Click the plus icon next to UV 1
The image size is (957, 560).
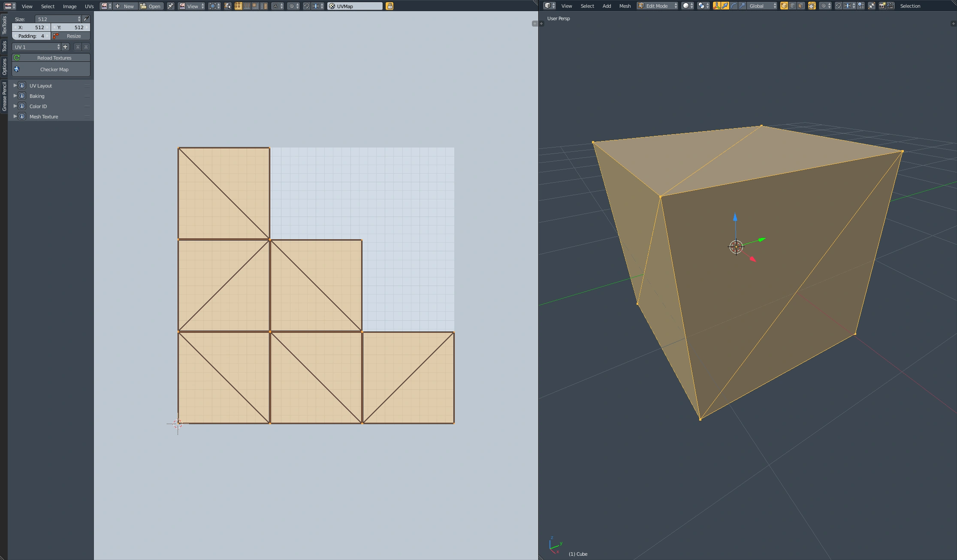(65, 47)
